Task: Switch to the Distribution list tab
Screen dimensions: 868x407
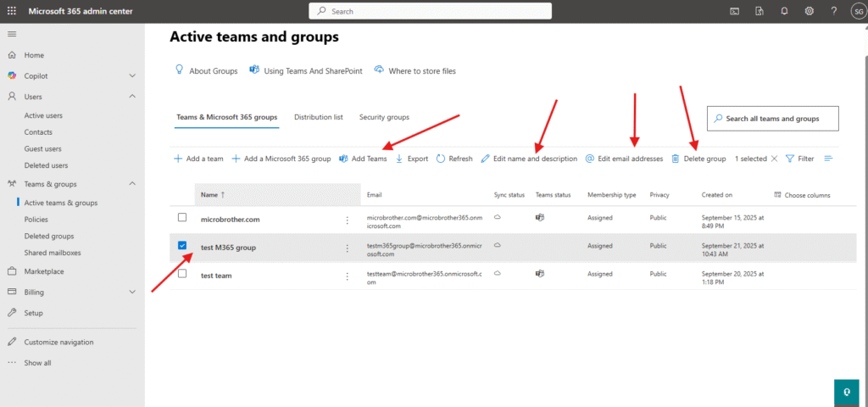Action: pos(318,117)
